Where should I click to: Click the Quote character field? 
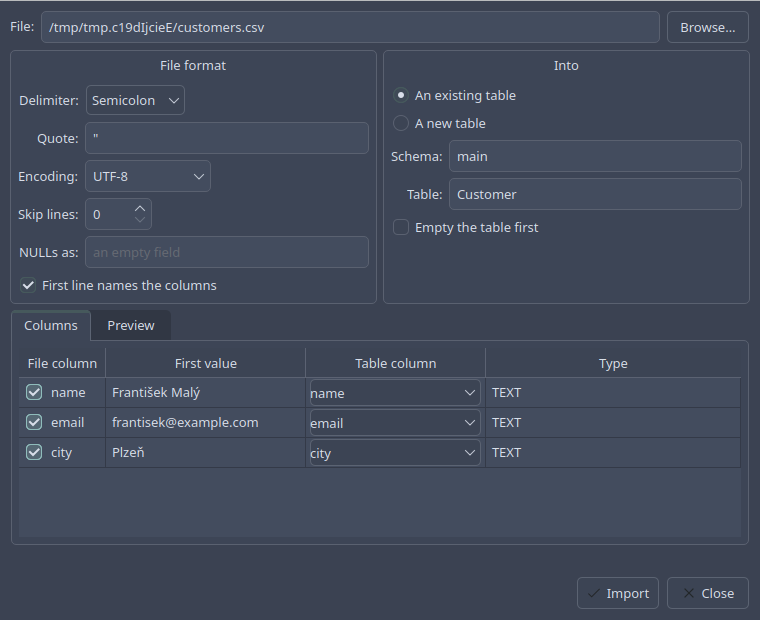coord(227,138)
